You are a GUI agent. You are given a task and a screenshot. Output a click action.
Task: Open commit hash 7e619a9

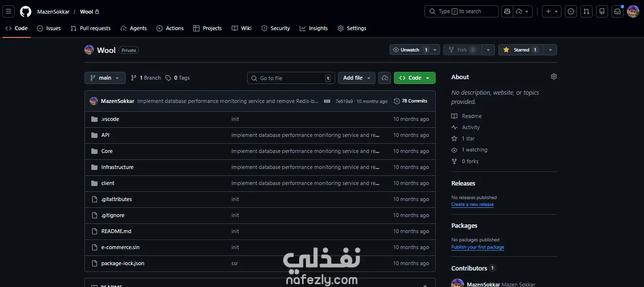point(344,101)
